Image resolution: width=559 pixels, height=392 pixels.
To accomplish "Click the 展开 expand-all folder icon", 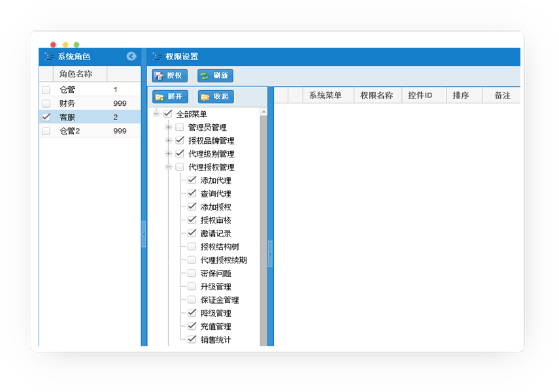I will [160, 97].
